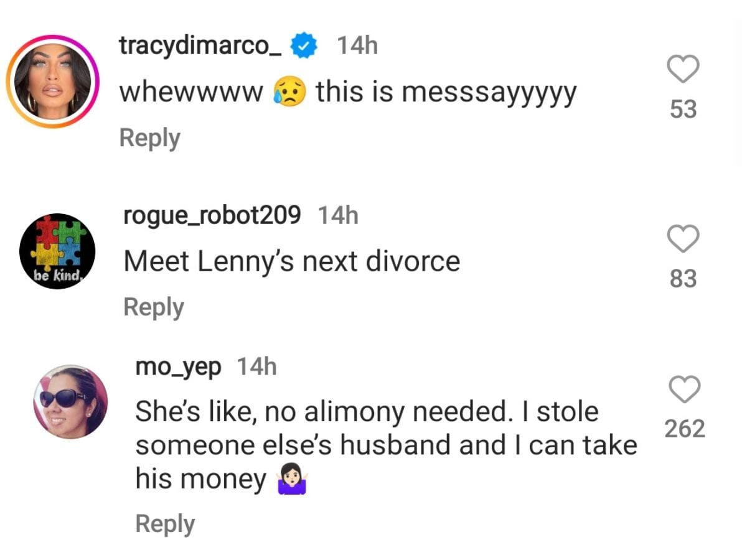Screen dimensions: 747x560
Task: Show the 262 likes on mo_yep's comment
Action: pyautogui.click(x=685, y=429)
